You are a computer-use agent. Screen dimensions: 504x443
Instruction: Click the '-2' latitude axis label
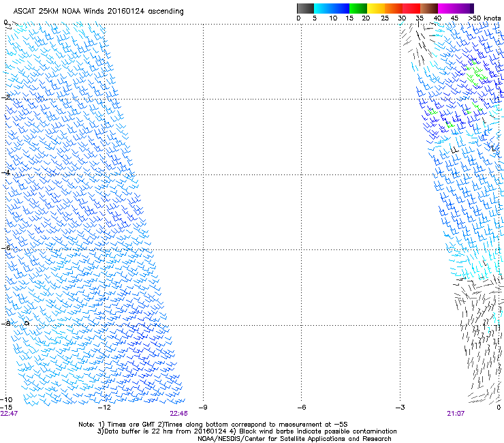(x=6, y=97)
